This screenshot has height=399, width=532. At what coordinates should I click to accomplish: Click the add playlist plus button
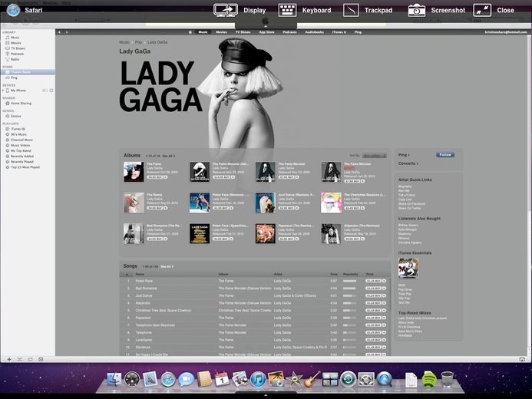point(9,359)
